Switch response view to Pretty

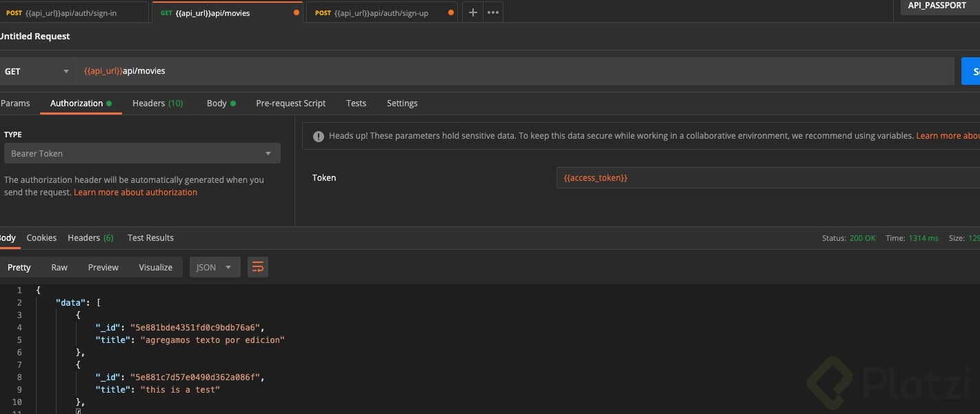click(19, 267)
